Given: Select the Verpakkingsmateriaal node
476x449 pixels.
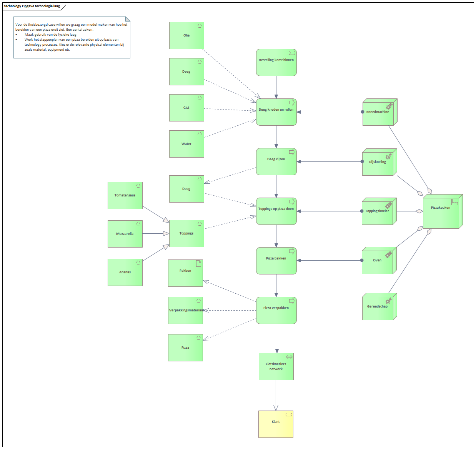Looking at the screenshot, I should [x=185, y=310].
